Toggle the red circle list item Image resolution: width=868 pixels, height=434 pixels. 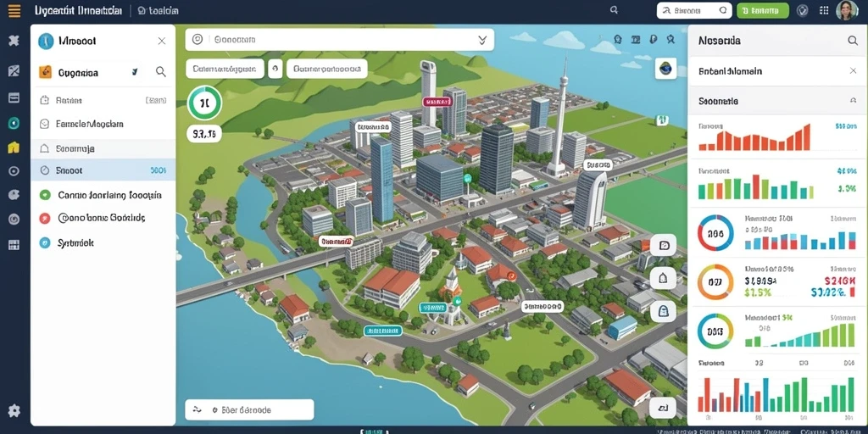click(x=101, y=218)
